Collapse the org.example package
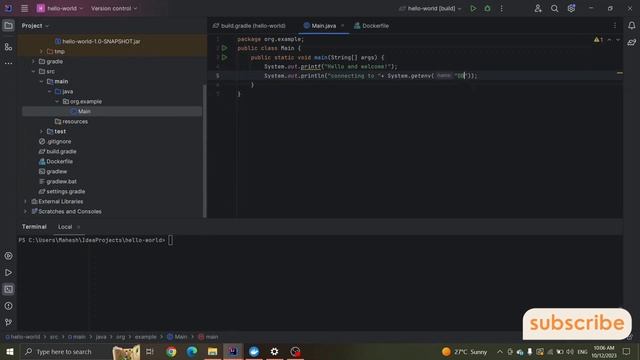This screenshot has width=640, height=360. [x=57, y=102]
